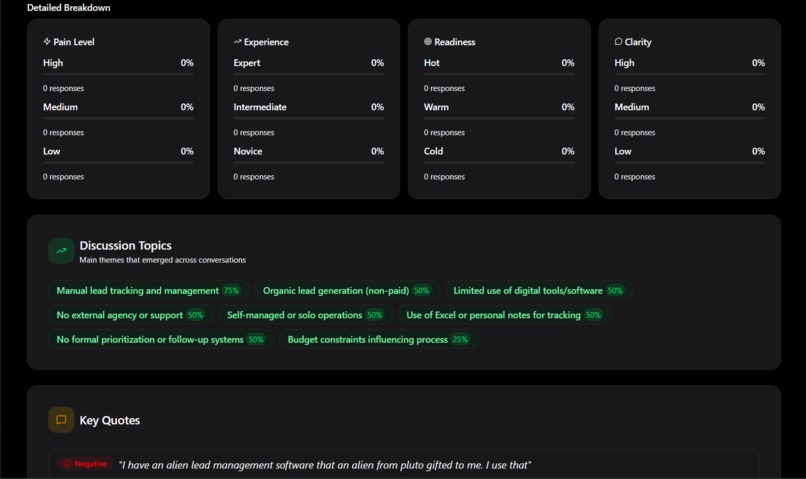Click High label in Clarity card

click(625, 63)
